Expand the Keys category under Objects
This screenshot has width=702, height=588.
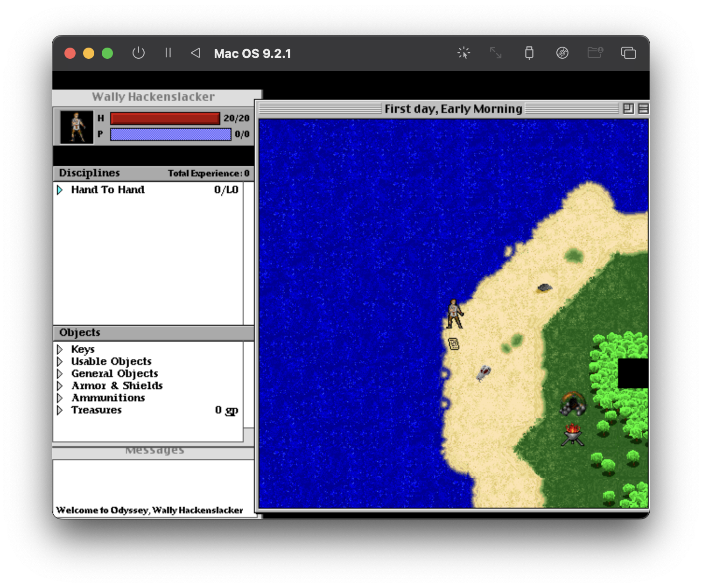tap(61, 349)
